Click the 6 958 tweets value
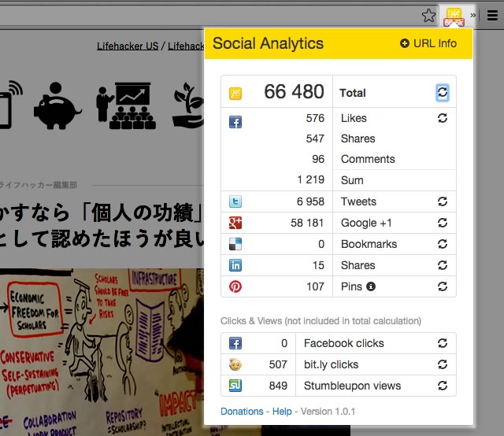The image size is (504, 436). click(310, 201)
